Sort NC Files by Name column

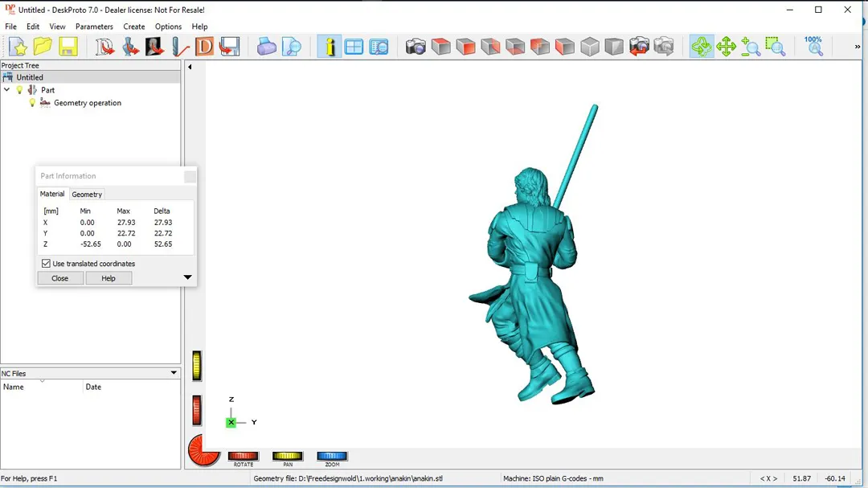[42, 387]
